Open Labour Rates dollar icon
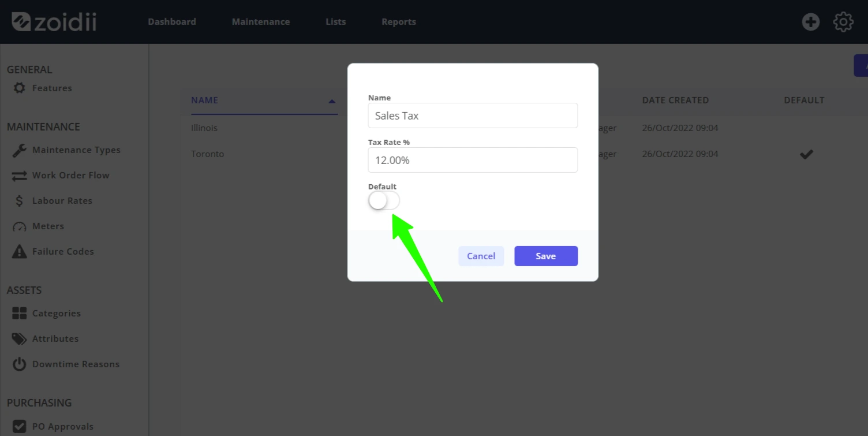Viewport: 868px width, 436px height. click(x=19, y=201)
